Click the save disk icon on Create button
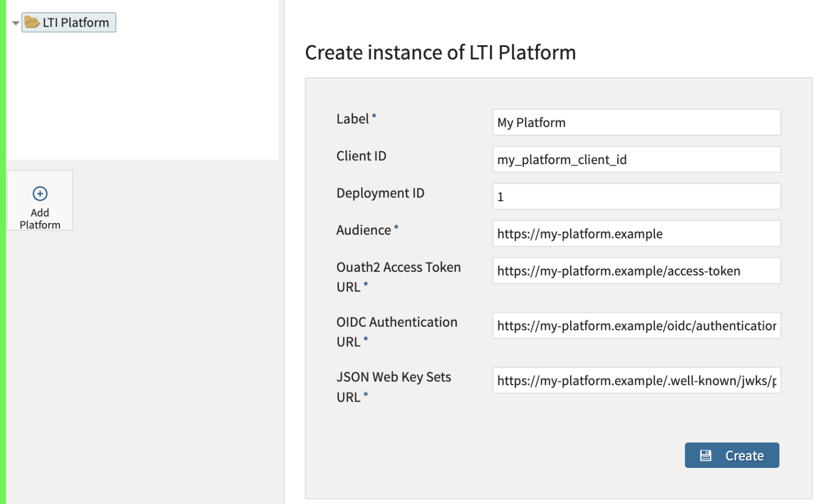Viewport: 816px width, 504px height. [x=705, y=455]
